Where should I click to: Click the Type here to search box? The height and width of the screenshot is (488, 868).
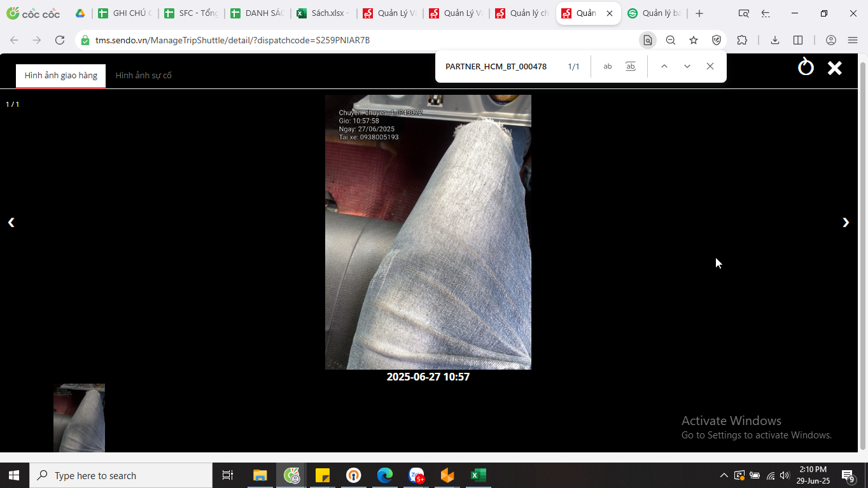tap(121, 475)
